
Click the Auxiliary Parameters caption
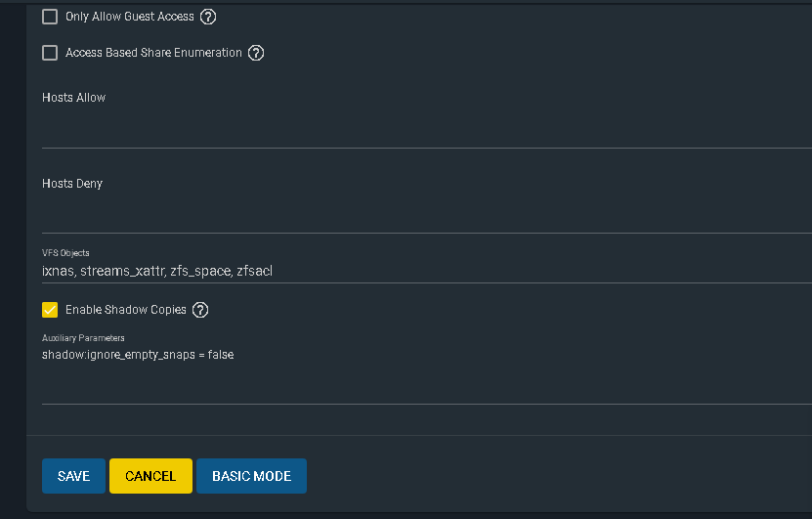83,338
